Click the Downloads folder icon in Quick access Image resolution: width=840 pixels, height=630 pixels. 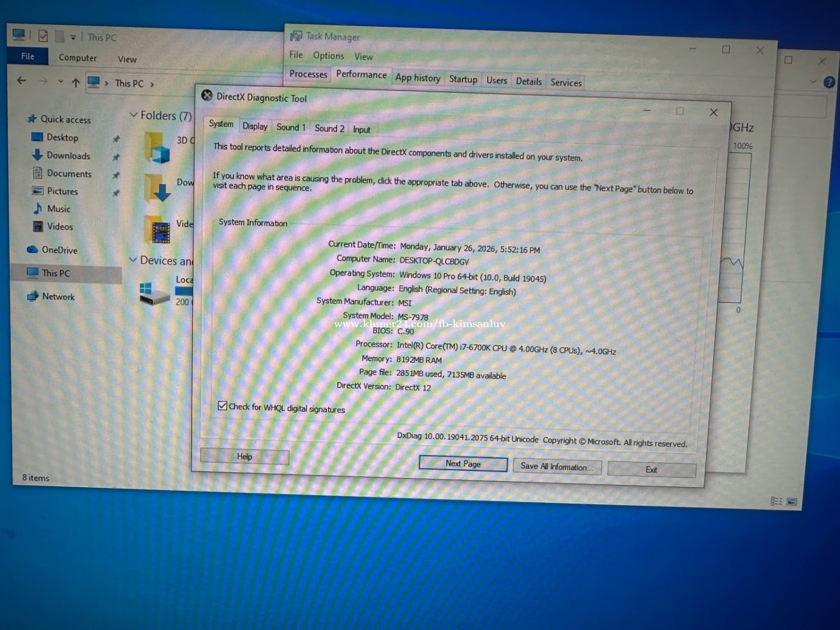point(38,155)
